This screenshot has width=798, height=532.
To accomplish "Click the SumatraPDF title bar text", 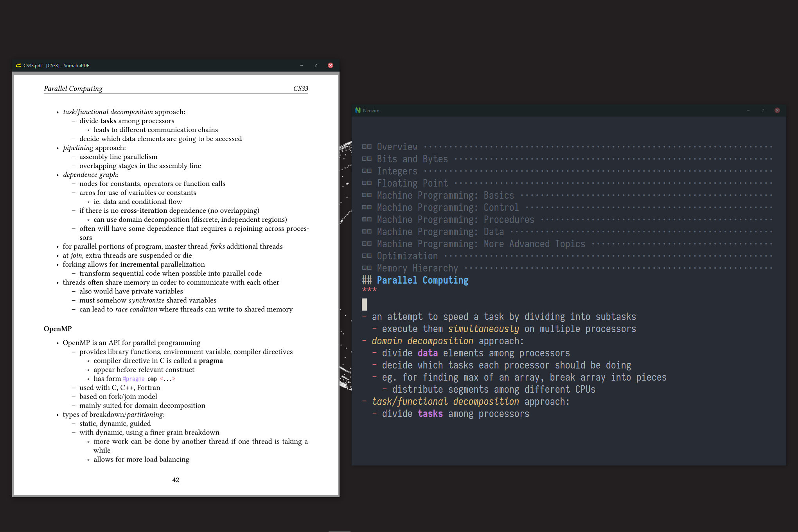I will (x=56, y=65).
